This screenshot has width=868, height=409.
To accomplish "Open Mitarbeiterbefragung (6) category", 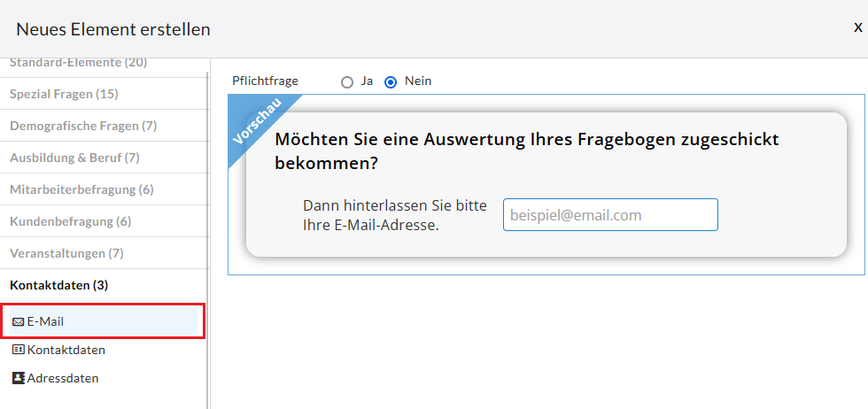I will pos(81,189).
